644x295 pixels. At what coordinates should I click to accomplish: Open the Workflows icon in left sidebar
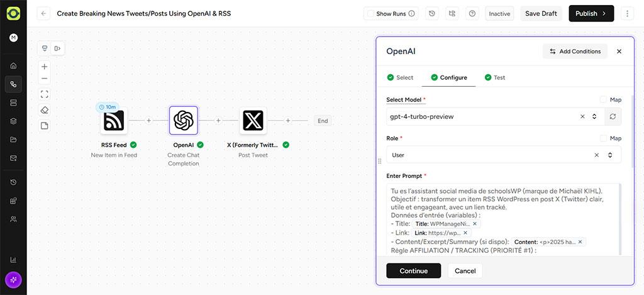coord(13,84)
